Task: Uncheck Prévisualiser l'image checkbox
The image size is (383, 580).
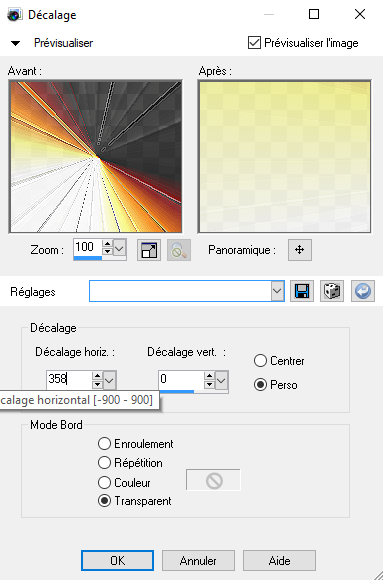Action: 254,43
